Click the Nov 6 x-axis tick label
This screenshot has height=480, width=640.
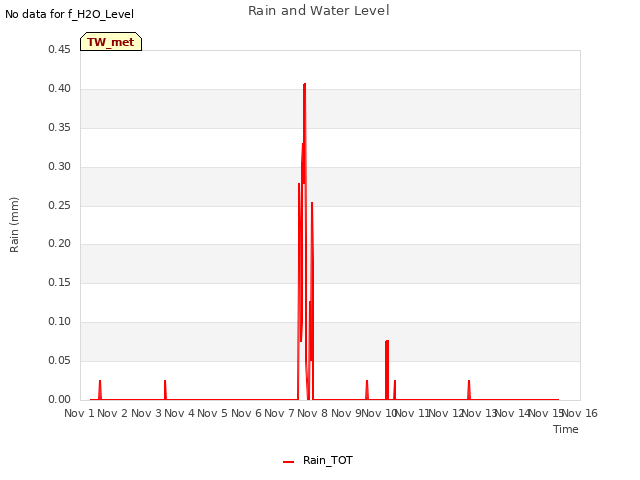click(246, 413)
